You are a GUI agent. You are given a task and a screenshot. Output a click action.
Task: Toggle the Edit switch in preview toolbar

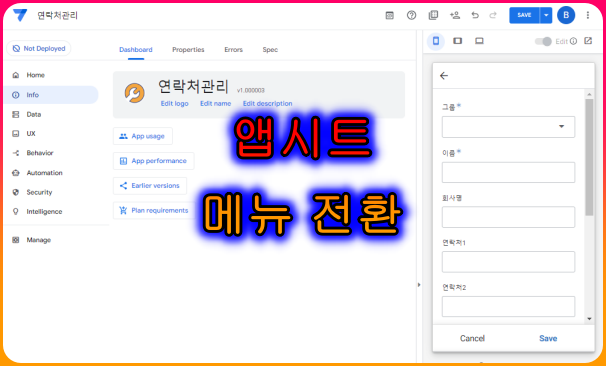[543, 41]
